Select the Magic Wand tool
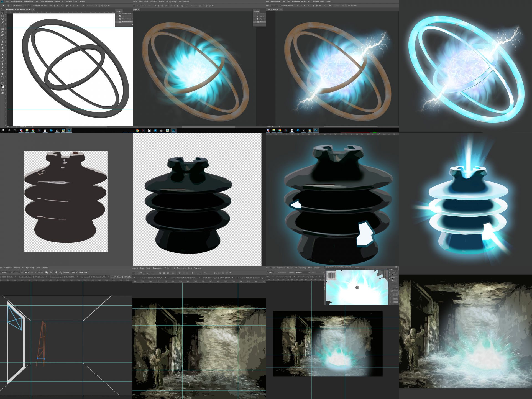 coord(2,22)
